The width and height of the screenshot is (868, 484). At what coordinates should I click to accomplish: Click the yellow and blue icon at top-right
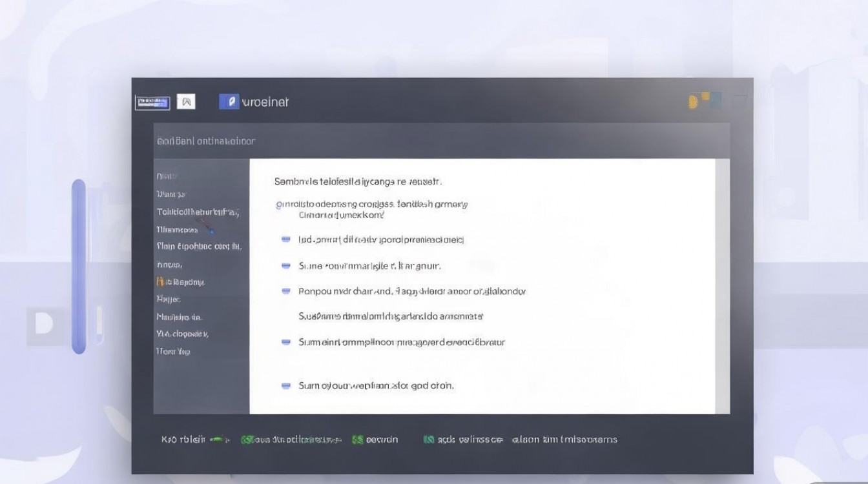[x=700, y=100]
